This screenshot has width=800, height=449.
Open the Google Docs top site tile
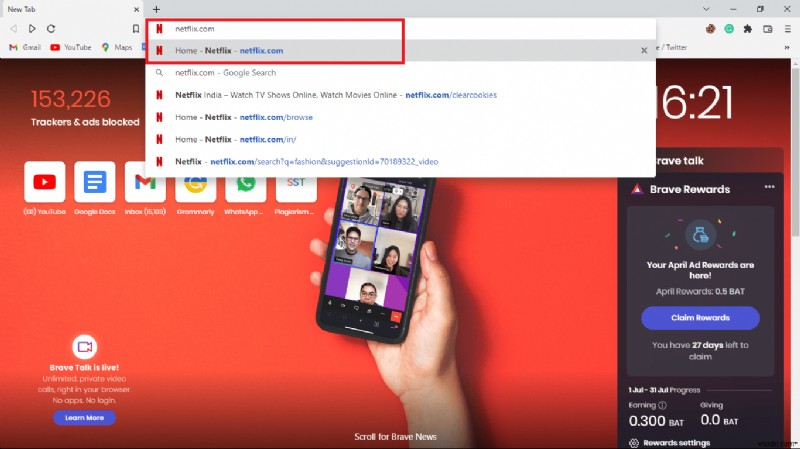pos(95,182)
